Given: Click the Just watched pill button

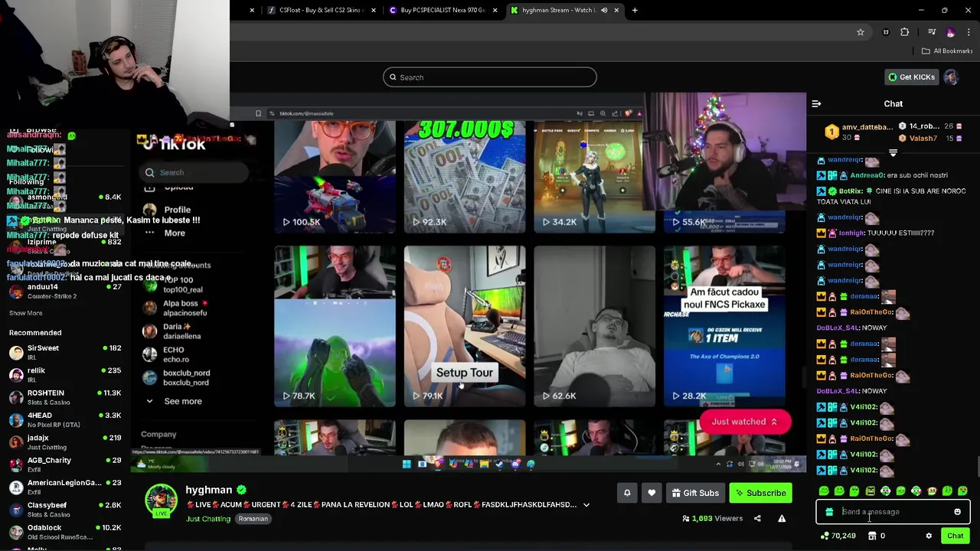Looking at the screenshot, I should [745, 422].
